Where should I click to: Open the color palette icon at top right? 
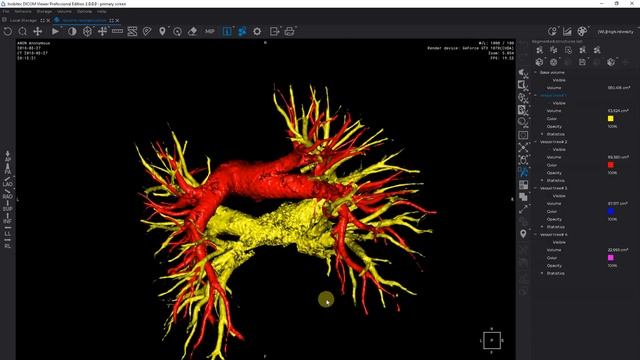point(582,31)
